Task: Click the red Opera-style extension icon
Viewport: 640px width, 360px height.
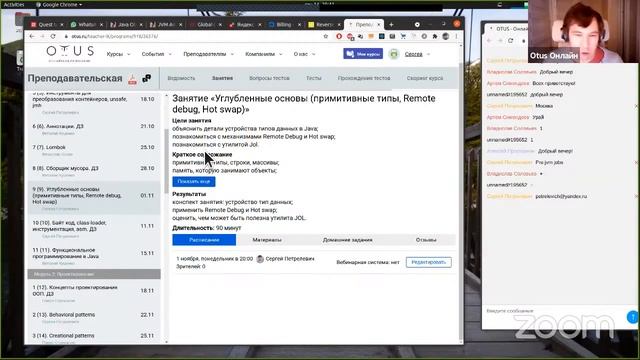Action: click(x=339, y=36)
